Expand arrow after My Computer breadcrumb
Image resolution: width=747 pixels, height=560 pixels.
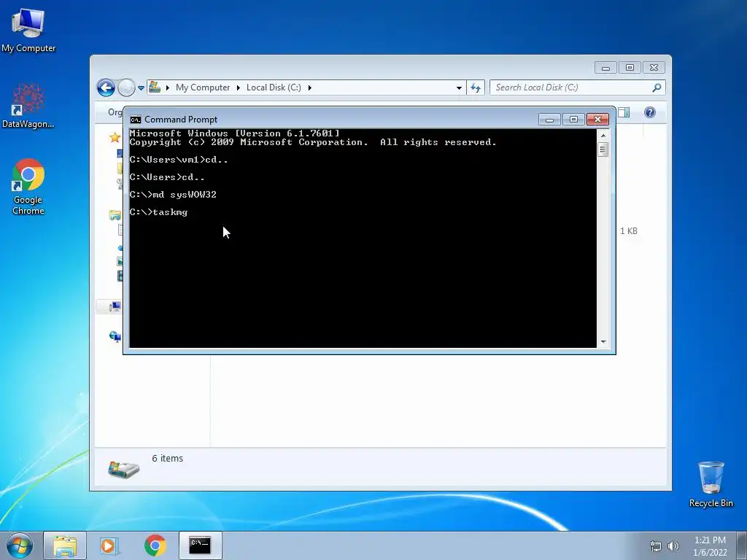tap(239, 87)
